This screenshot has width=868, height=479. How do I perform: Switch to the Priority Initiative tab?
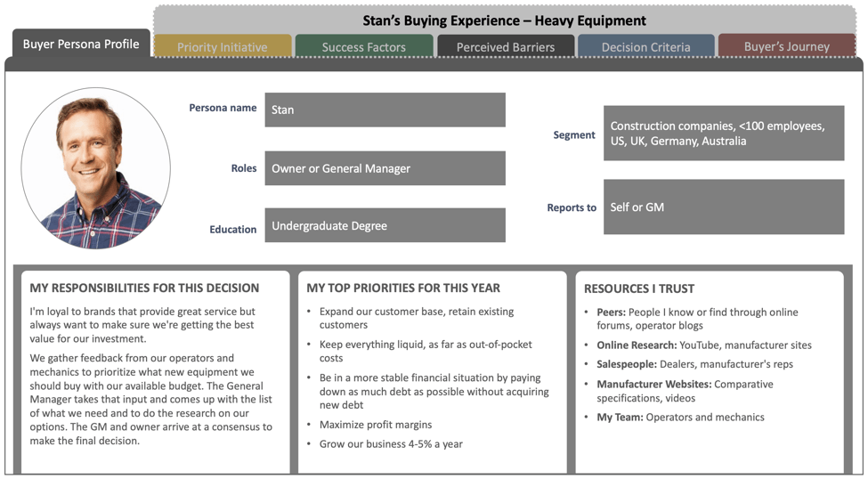(x=222, y=47)
